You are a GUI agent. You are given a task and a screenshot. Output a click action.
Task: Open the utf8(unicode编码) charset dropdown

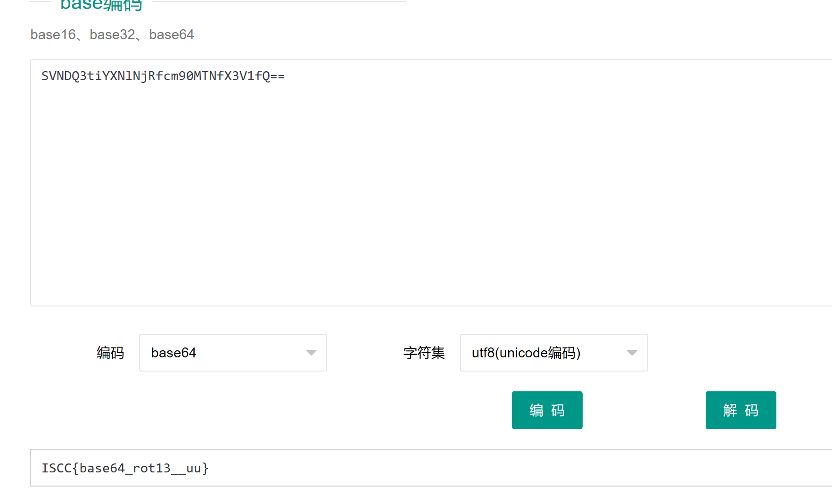(553, 353)
